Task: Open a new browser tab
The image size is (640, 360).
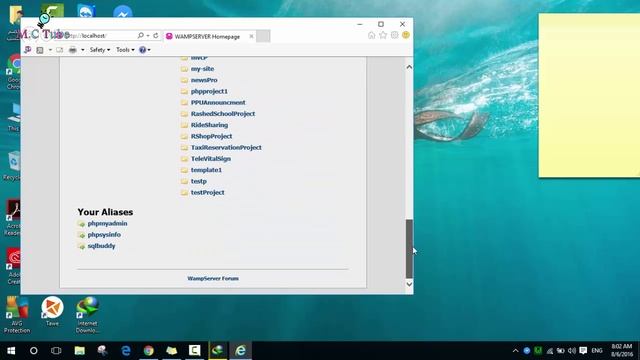Action: point(263,36)
